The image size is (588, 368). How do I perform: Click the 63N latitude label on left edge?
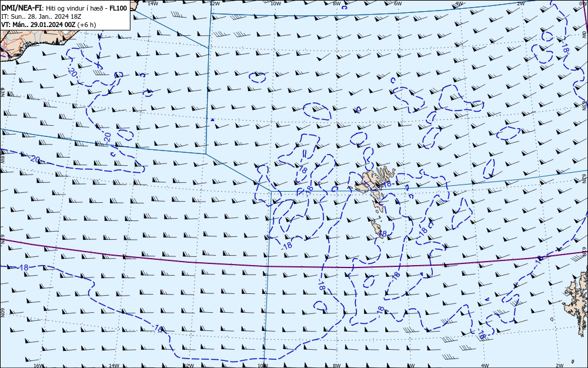click(2, 92)
